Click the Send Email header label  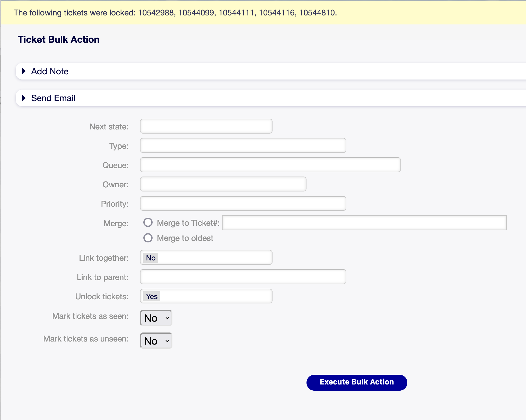point(53,98)
